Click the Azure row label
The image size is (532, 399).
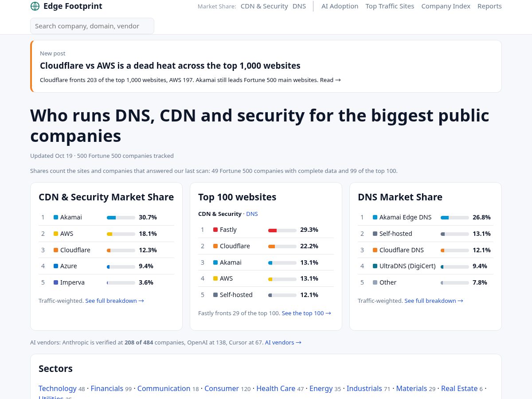pyautogui.click(x=69, y=266)
